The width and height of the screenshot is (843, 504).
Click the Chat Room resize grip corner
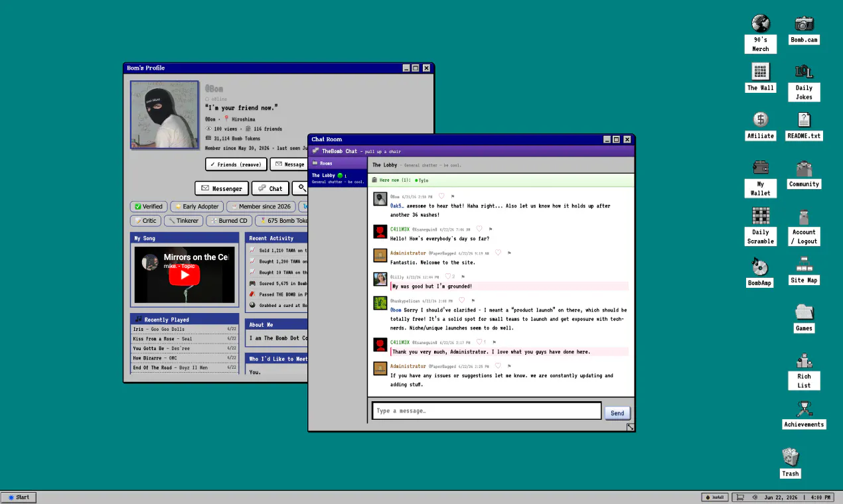click(630, 428)
